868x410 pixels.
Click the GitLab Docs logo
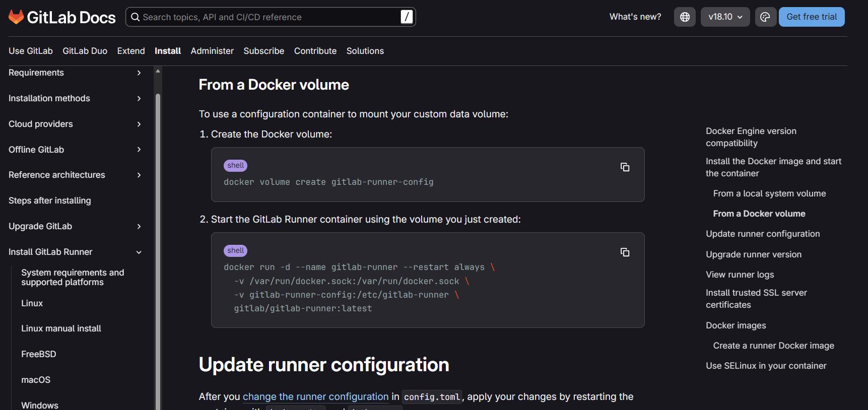(x=62, y=17)
